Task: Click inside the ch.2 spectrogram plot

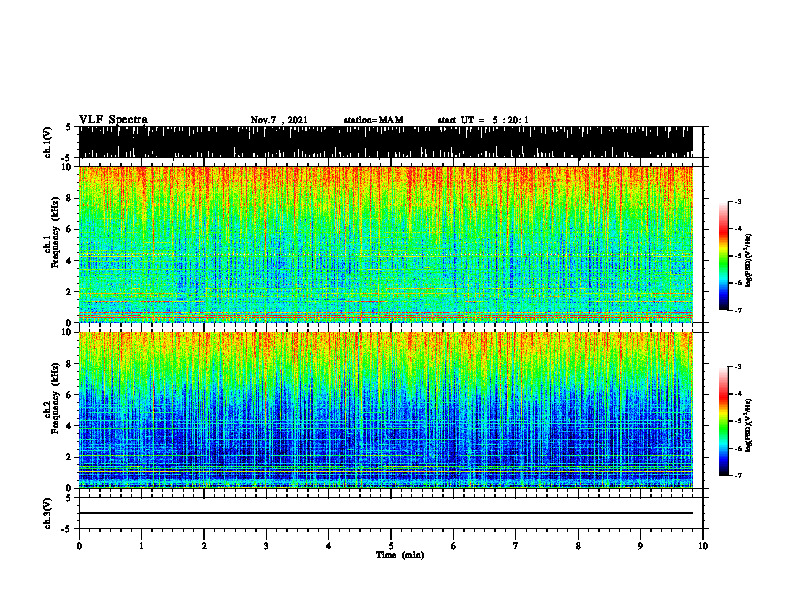Action: (386, 410)
